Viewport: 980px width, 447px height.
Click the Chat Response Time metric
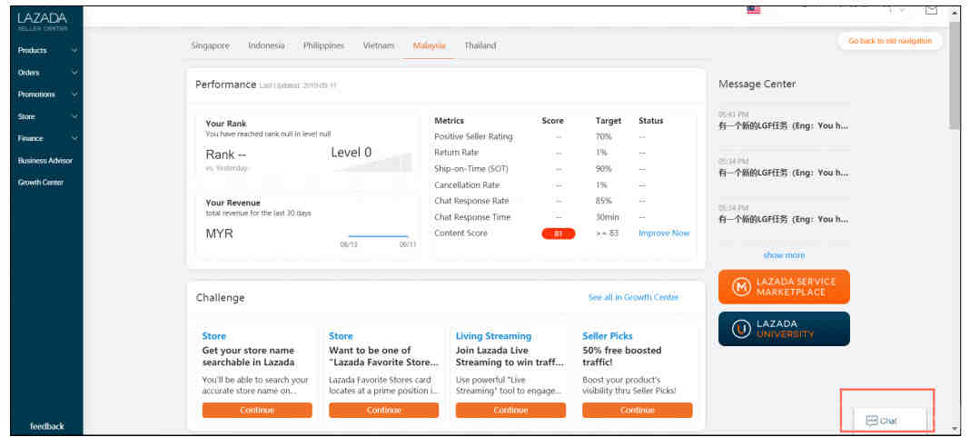(472, 217)
